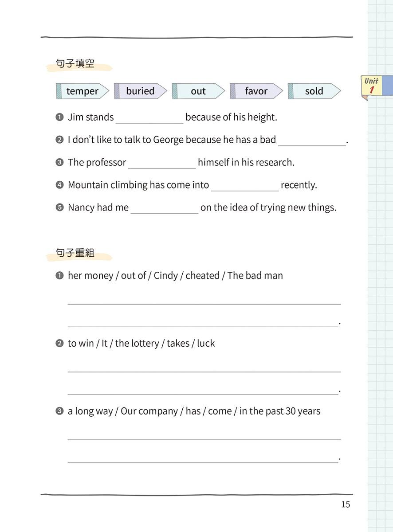Select the 'buried' word tag
The height and width of the screenshot is (532, 393).
140,91
